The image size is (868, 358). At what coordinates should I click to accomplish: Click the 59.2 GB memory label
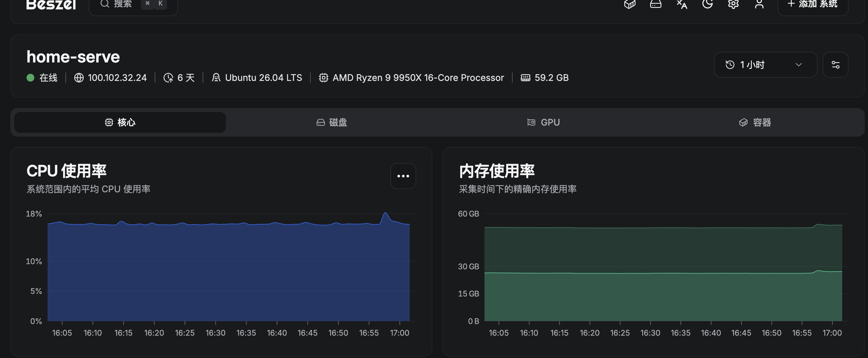pos(551,78)
